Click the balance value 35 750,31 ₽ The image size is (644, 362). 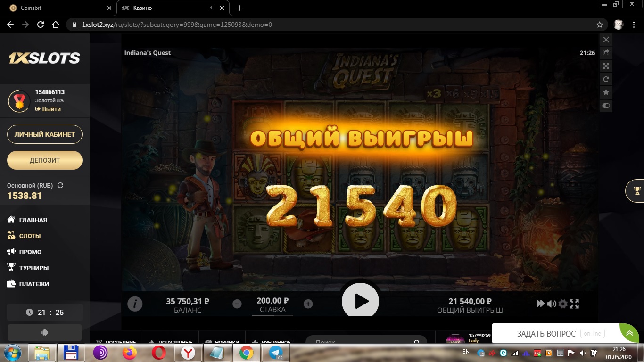tap(188, 301)
